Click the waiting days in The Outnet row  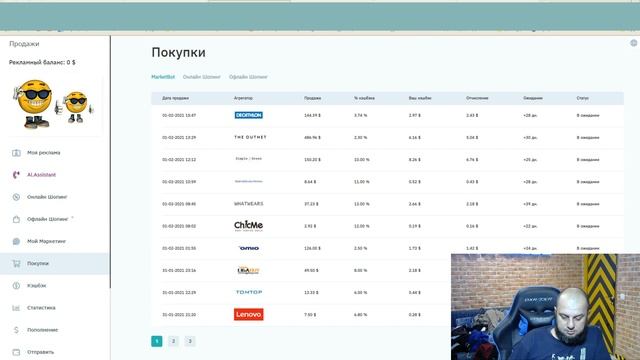coord(530,138)
